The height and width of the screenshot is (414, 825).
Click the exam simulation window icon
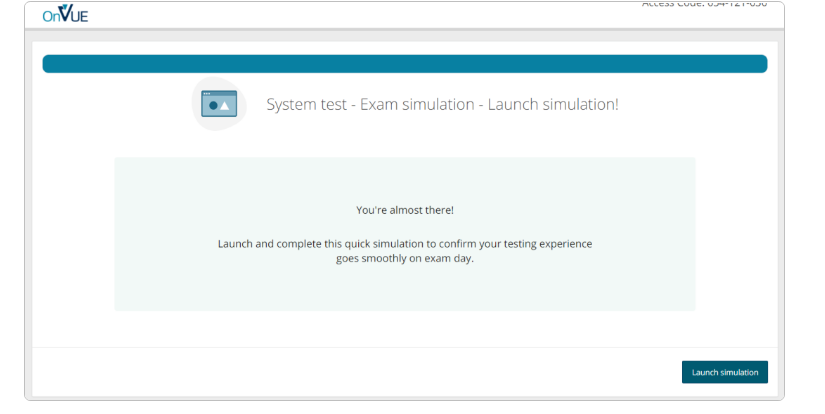click(x=219, y=104)
